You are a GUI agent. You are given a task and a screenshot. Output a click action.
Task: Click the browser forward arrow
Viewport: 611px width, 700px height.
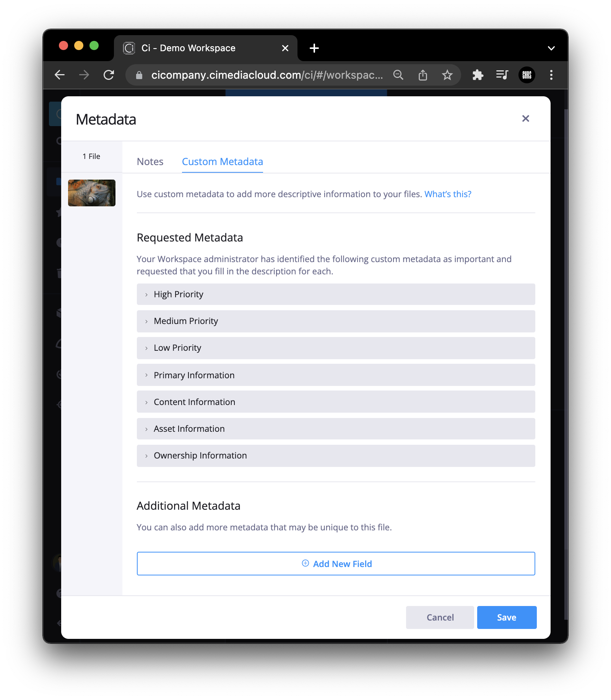point(84,75)
